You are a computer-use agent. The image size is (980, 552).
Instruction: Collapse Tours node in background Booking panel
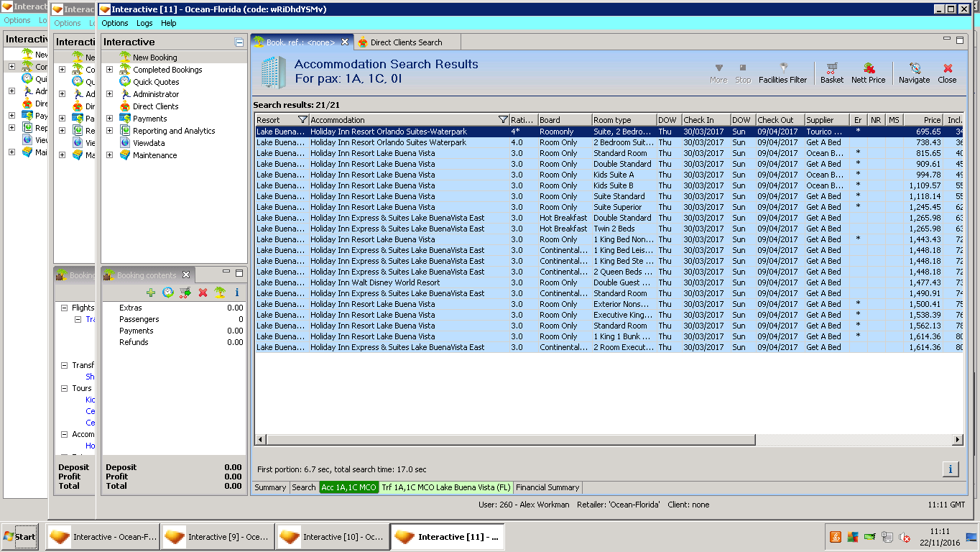(x=64, y=388)
